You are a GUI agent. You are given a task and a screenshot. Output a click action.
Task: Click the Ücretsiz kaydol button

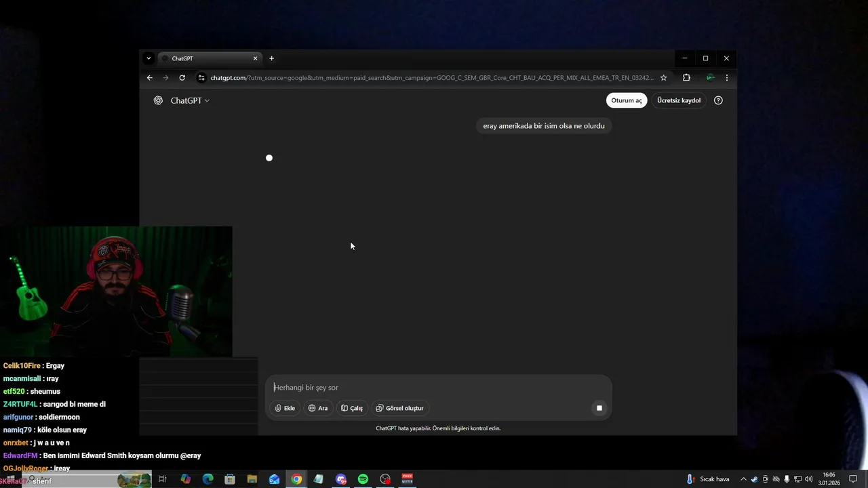click(x=679, y=100)
